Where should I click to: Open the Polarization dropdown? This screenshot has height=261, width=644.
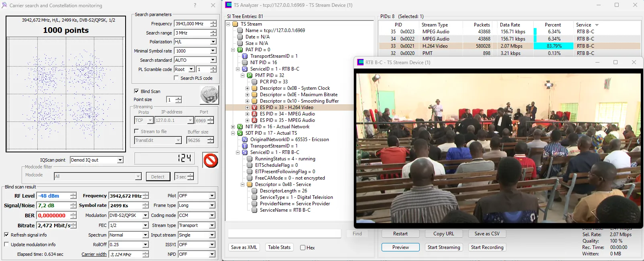[213, 42]
